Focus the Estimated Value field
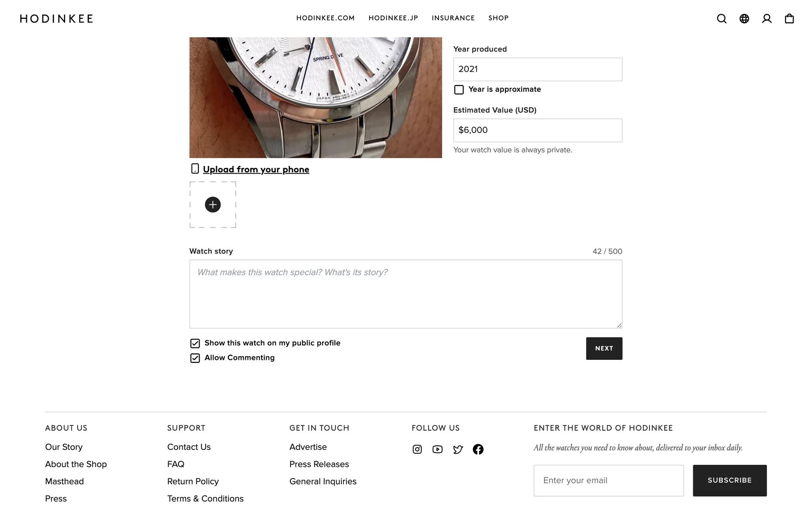812x508 pixels. [x=538, y=130]
